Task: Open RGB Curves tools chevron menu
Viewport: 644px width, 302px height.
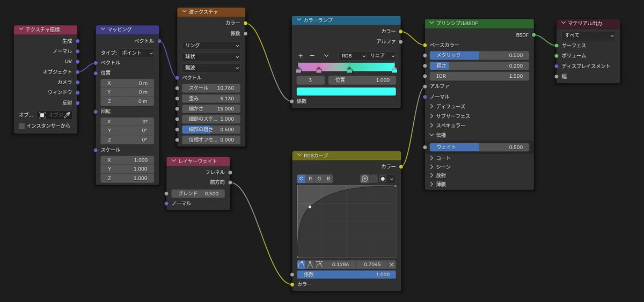Action: coord(392,179)
